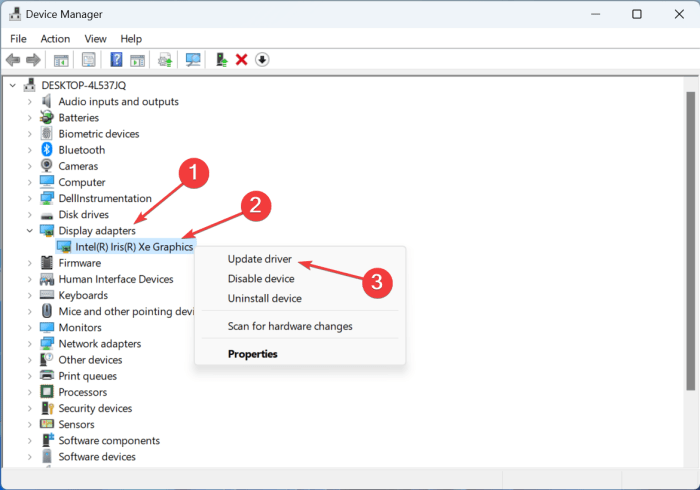The image size is (700, 490).
Task: Click the Back arrow toolbar icon
Action: pos(14,60)
